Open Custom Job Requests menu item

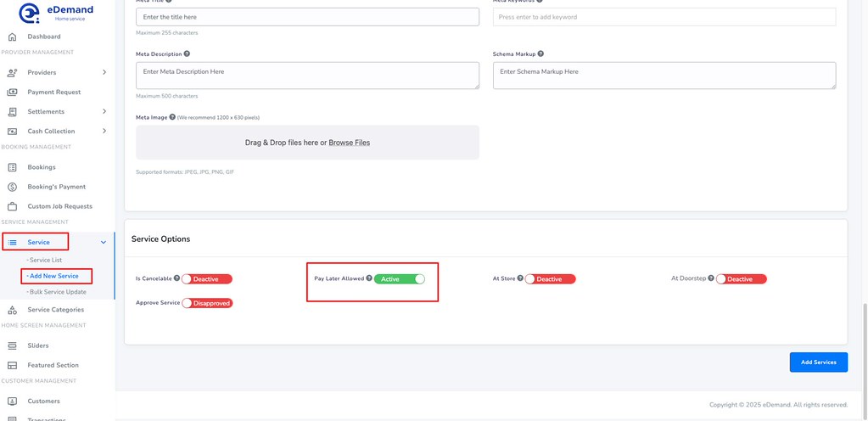[x=58, y=206]
